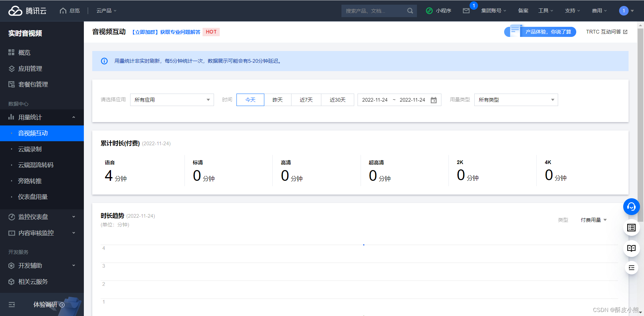Select the 昨天 time range
Image resolution: width=644 pixels, height=316 pixels.
[277, 100]
